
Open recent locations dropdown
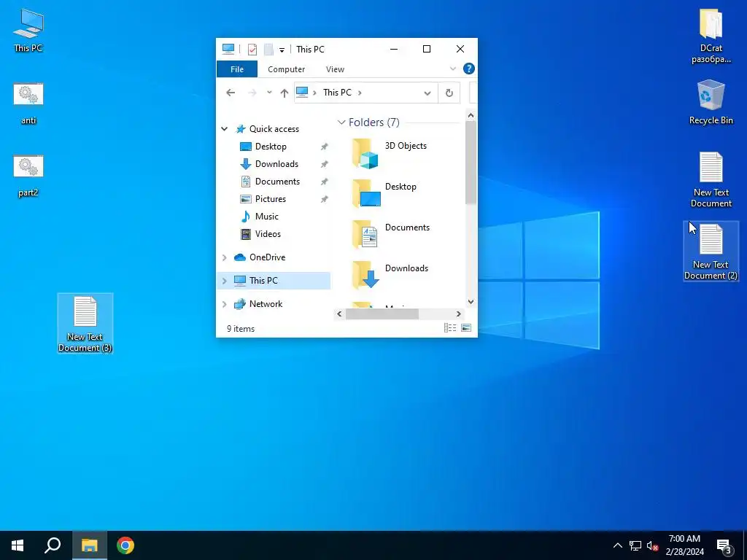[x=269, y=93]
